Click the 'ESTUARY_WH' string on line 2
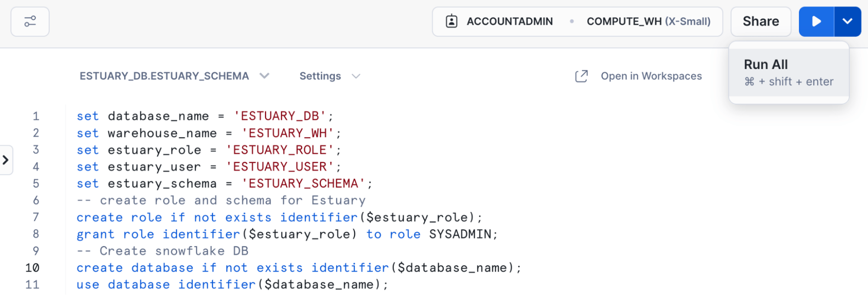The image size is (868, 295). (x=288, y=133)
